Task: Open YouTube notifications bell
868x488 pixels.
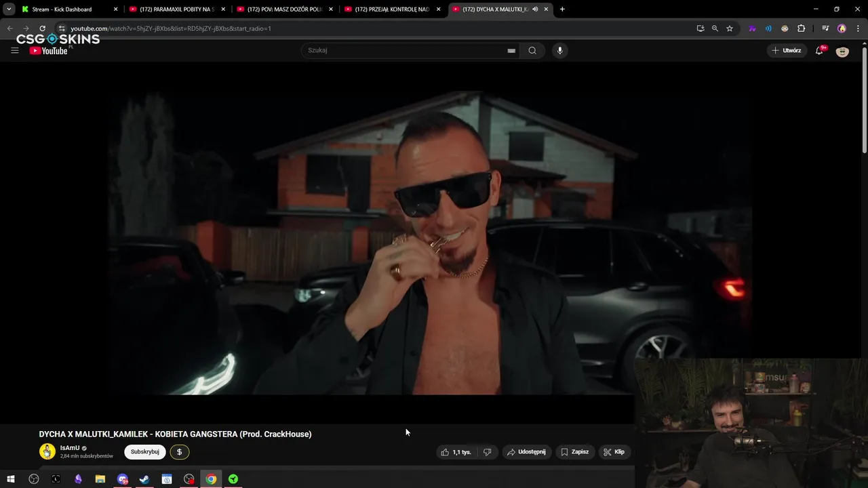Action: (x=819, y=50)
